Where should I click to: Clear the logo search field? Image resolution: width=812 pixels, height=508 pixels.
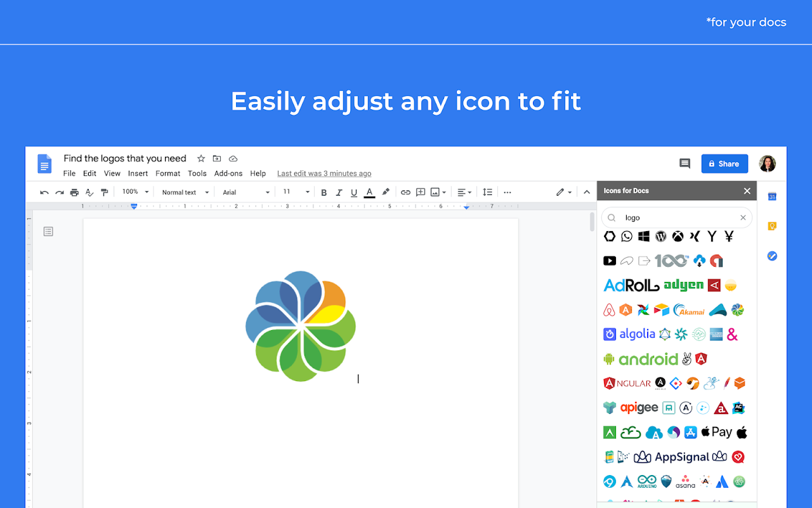(743, 218)
